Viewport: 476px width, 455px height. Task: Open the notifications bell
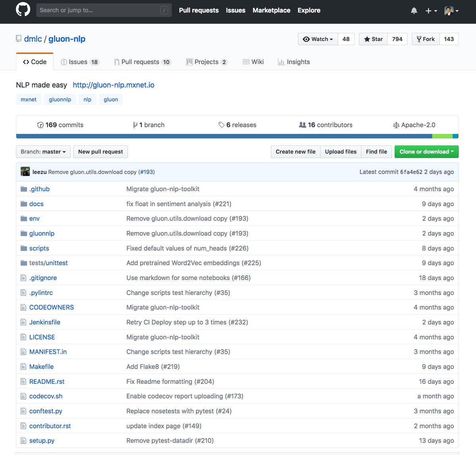tap(414, 11)
